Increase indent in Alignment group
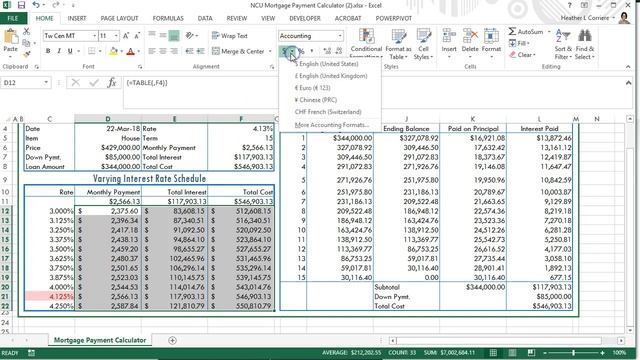 pyautogui.click(x=200, y=51)
